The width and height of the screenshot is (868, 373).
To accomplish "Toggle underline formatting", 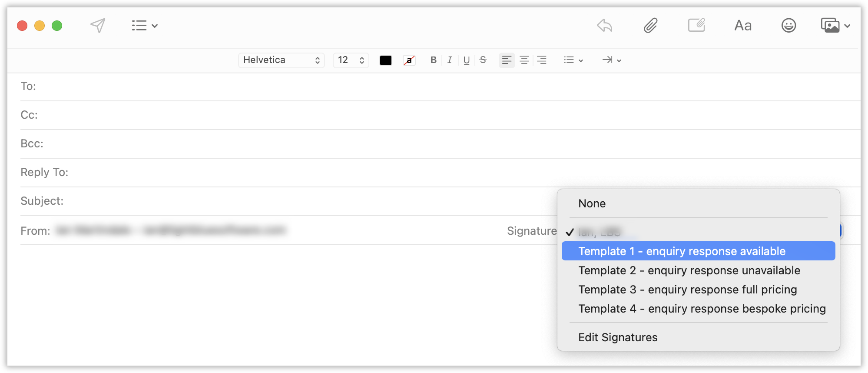I will coord(466,60).
